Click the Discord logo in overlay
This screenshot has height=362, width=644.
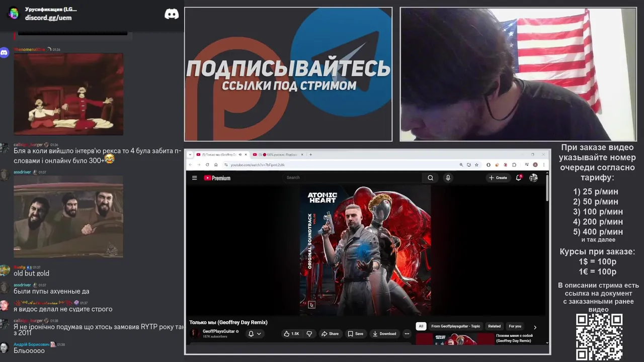pyautogui.click(x=172, y=14)
